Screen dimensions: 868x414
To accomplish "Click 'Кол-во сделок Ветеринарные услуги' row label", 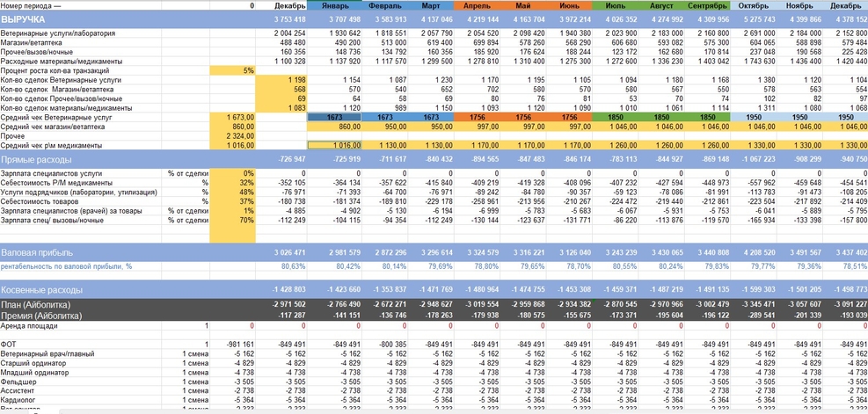I will click(x=62, y=80).
